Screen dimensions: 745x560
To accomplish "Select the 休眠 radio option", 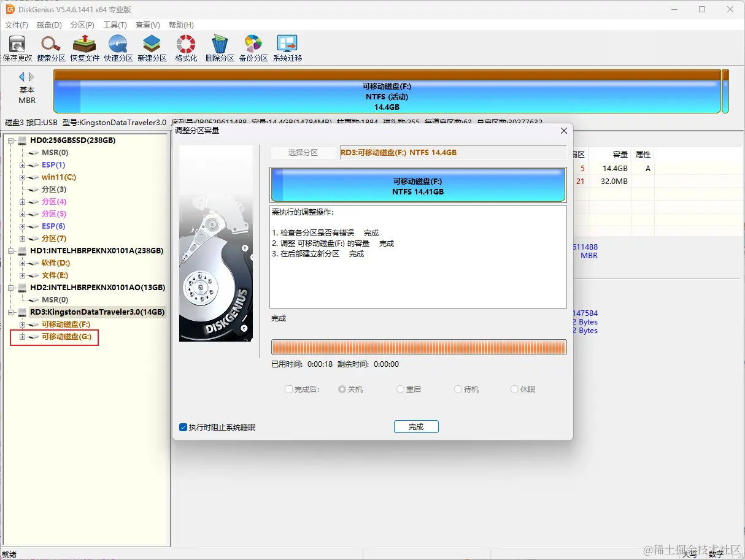I will click(x=514, y=389).
